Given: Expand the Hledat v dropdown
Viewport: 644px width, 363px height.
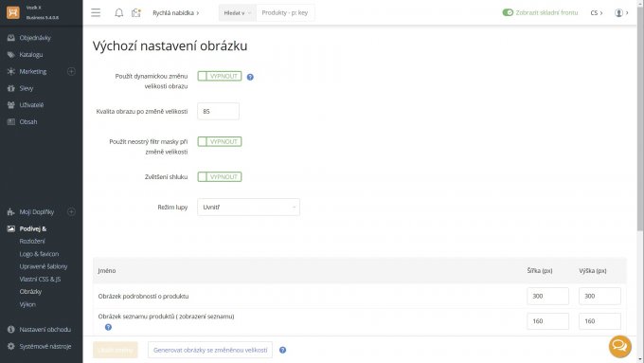Looking at the screenshot, I should click(x=237, y=12).
